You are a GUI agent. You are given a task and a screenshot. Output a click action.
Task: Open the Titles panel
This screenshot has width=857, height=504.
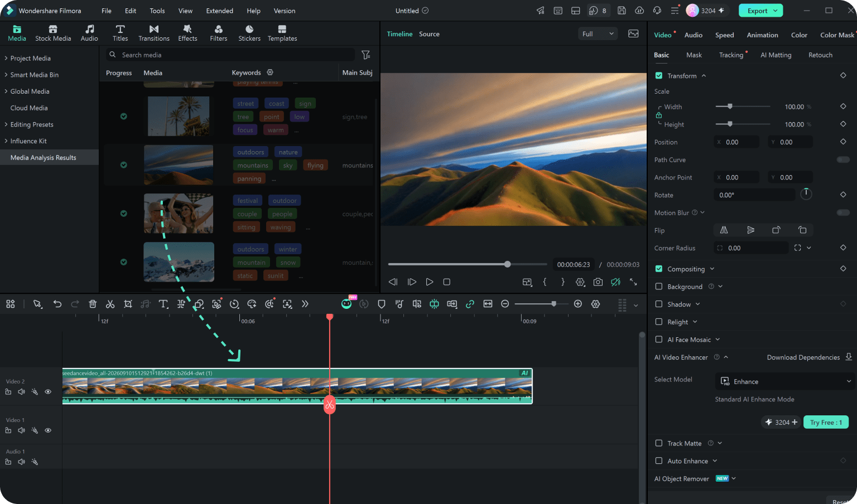pyautogui.click(x=120, y=33)
